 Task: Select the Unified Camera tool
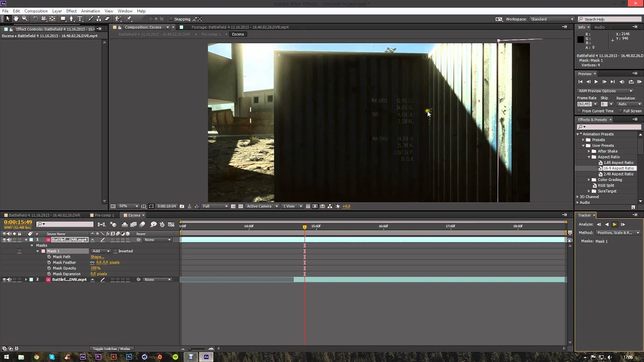click(44, 19)
